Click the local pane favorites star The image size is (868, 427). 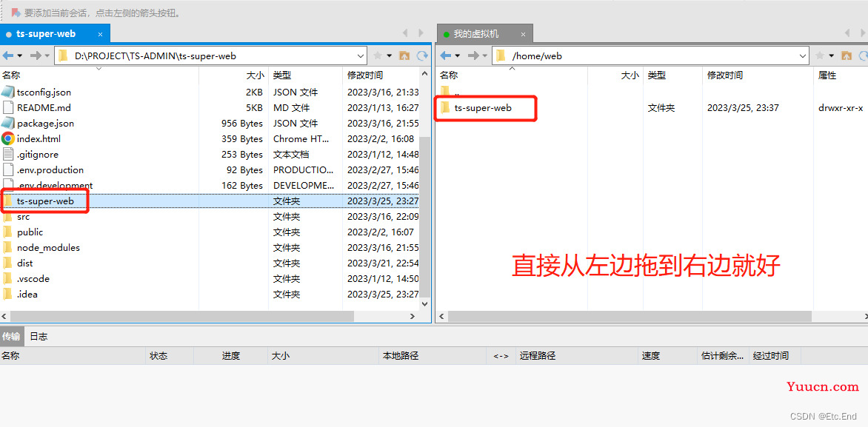(378, 56)
